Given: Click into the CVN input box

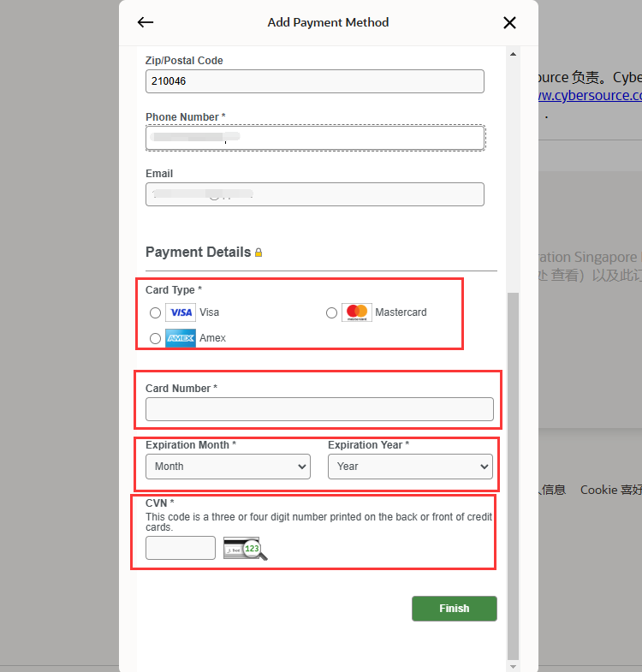Looking at the screenshot, I should click(x=181, y=548).
